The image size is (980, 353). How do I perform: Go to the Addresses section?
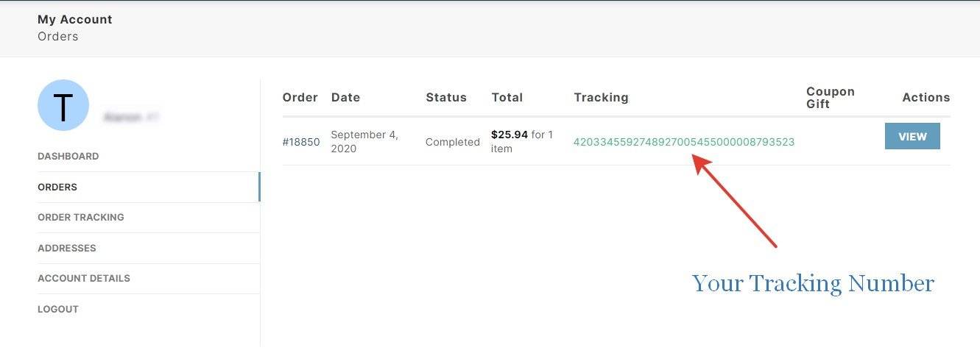[x=67, y=248]
